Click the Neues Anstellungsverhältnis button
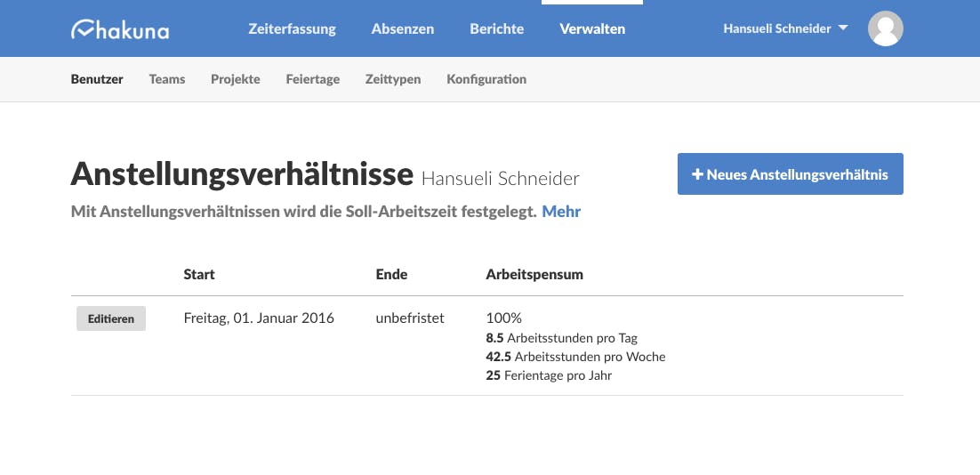This screenshot has width=980, height=475. click(790, 173)
